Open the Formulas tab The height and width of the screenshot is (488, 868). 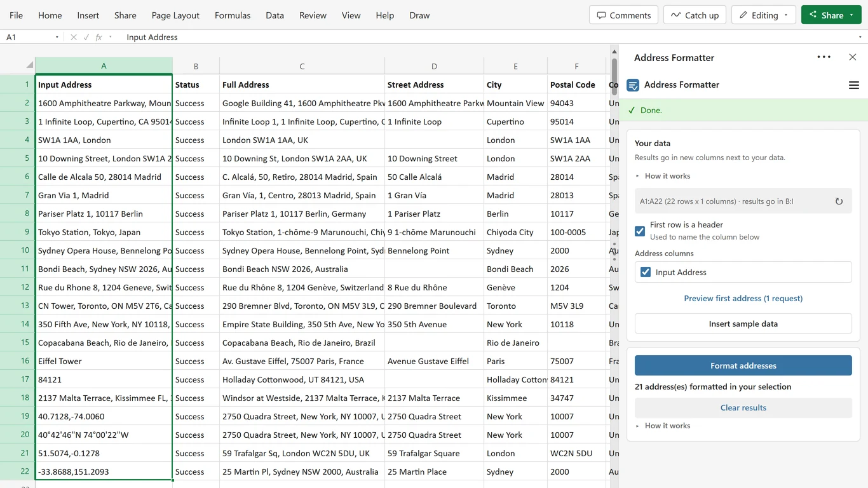click(233, 15)
